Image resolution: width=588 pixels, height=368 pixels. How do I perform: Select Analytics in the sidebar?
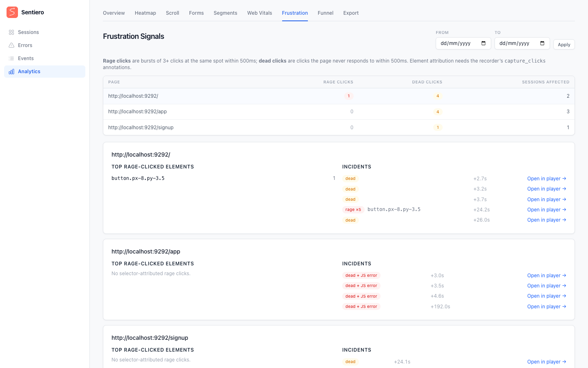[45, 72]
